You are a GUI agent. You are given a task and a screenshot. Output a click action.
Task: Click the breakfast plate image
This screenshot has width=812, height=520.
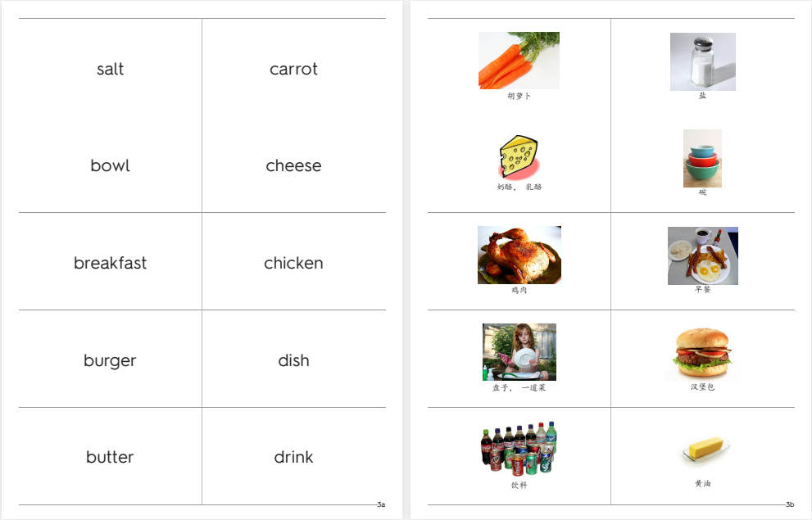click(x=703, y=255)
